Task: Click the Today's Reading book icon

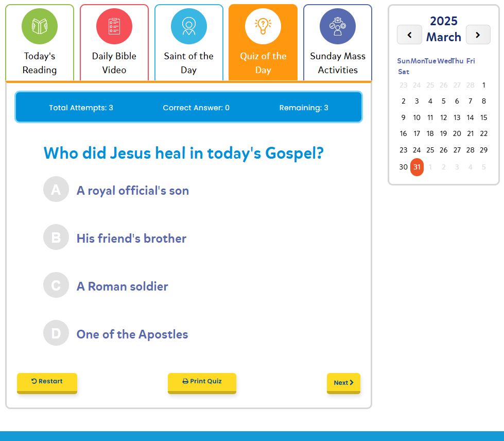Action: tap(40, 26)
